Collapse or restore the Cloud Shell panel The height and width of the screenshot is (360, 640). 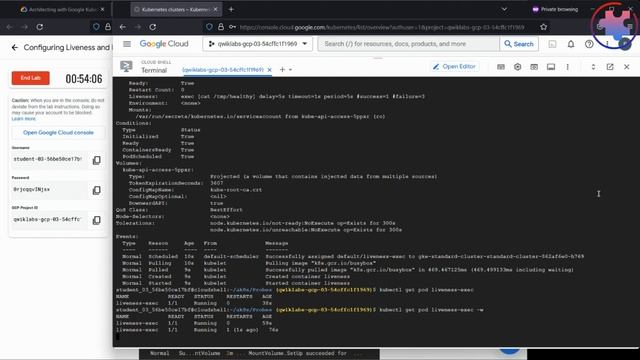[x=593, y=67]
